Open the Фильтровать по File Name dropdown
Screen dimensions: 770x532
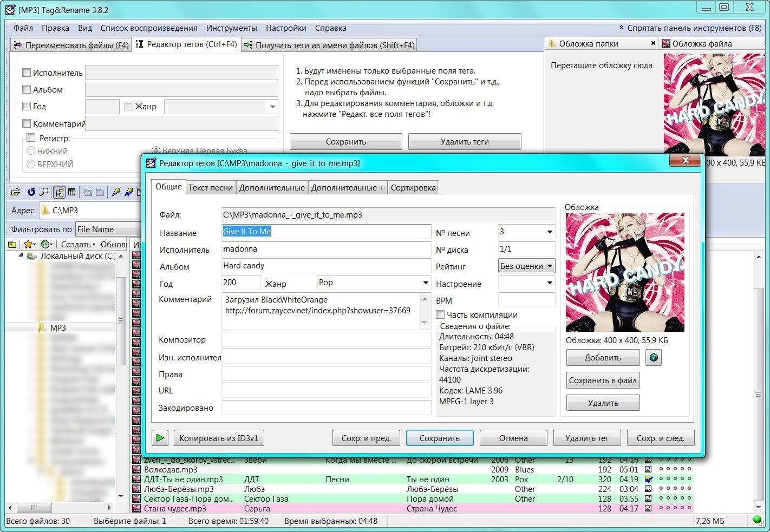click(107, 229)
